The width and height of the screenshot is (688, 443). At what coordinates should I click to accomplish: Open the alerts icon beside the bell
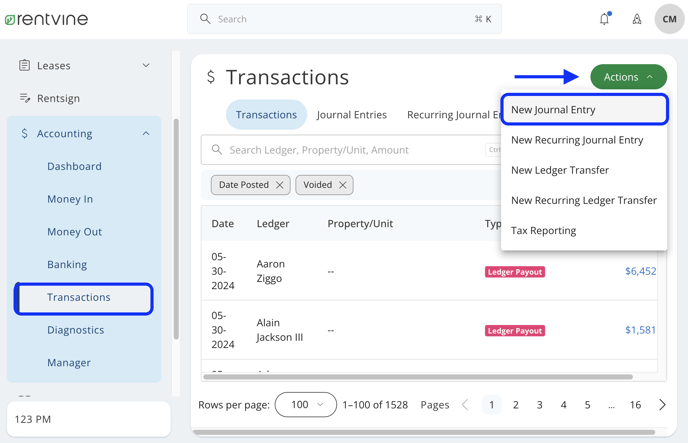click(x=636, y=19)
